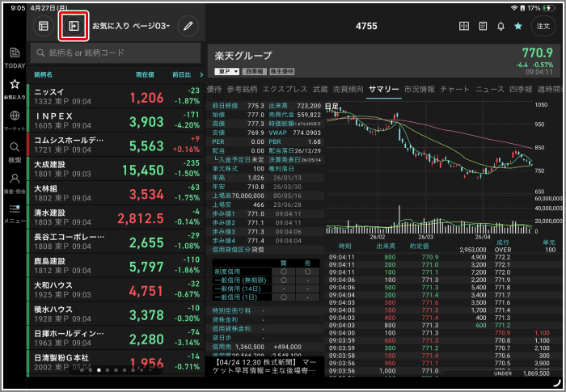Open the TODAY sidebar icon
The height and width of the screenshot is (392, 566).
[x=15, y=57]
